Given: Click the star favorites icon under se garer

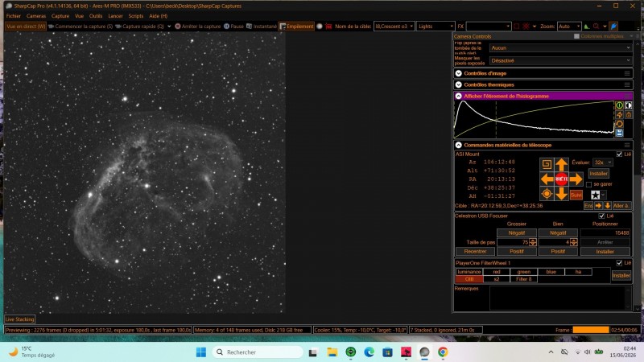Looking at the screenshot, I should [x=595, y=195].
